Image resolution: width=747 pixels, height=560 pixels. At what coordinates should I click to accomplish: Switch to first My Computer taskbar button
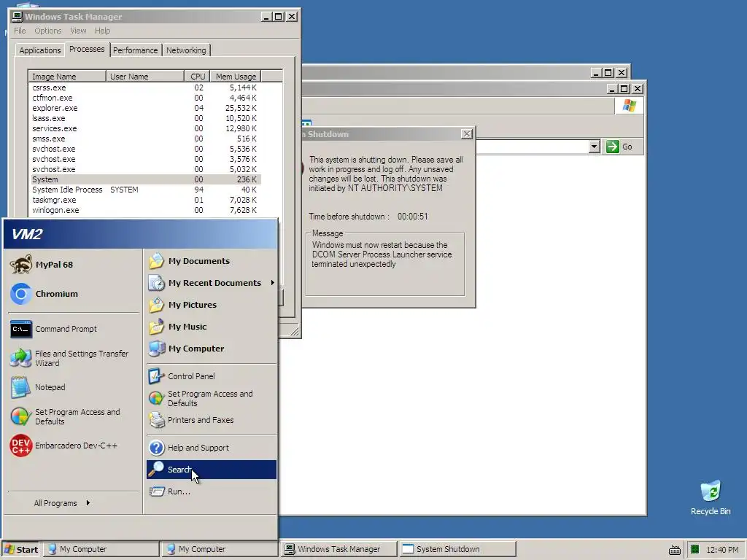(101, 549)
